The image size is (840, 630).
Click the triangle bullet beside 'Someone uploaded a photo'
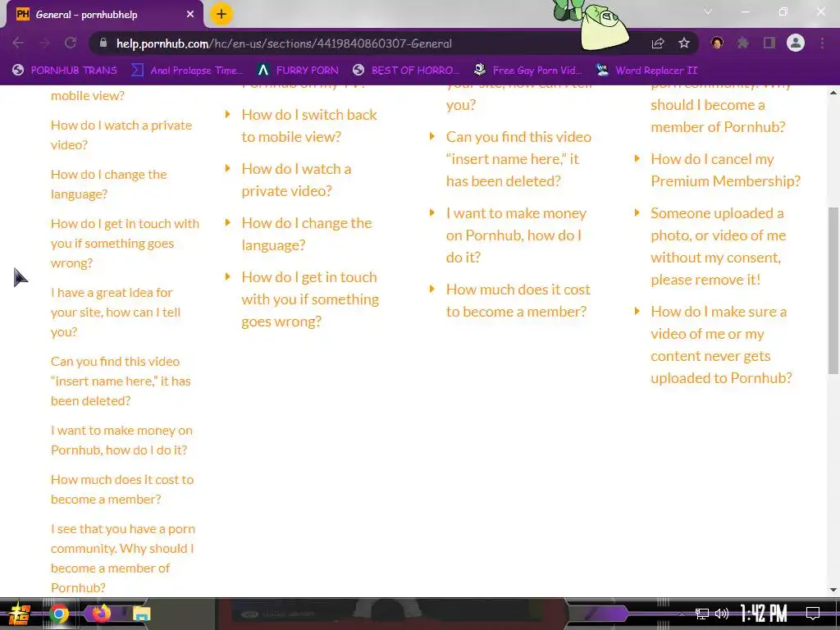point(637,212)
